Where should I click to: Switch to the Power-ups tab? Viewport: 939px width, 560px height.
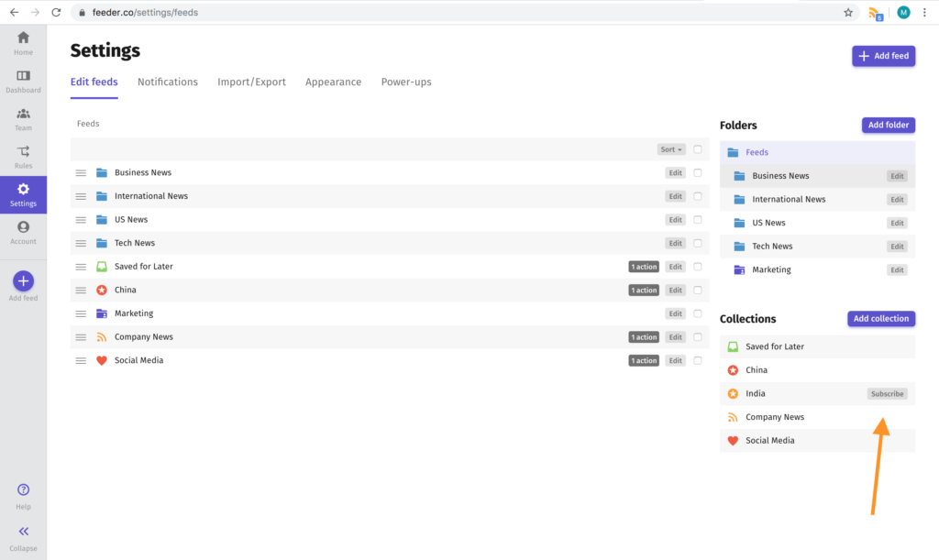coord(406,82)
